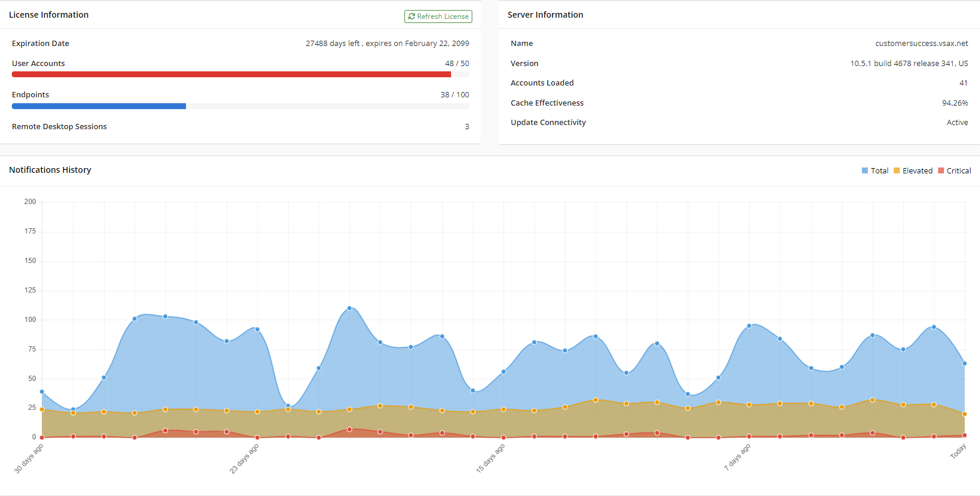Image resolution: width=980 pixels, height=496 pixels.
Task: Click the '7 days ago' axis label
Action: pos(737,458)
